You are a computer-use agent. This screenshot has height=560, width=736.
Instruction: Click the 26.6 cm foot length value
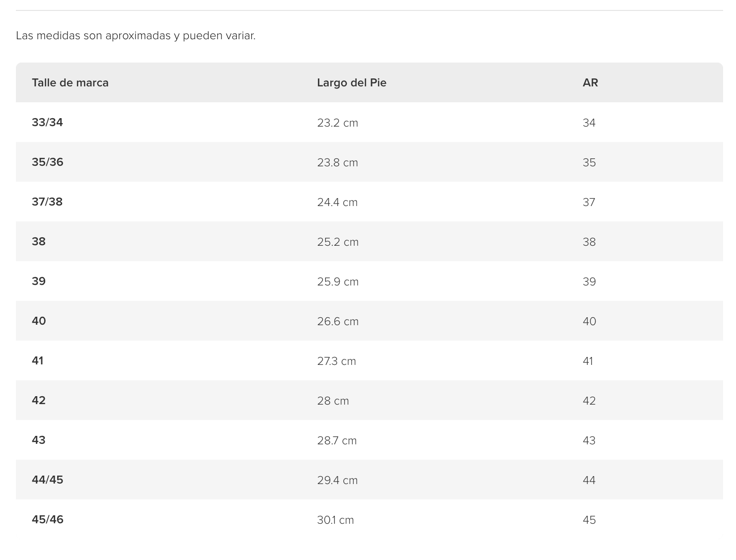point(338,321)
